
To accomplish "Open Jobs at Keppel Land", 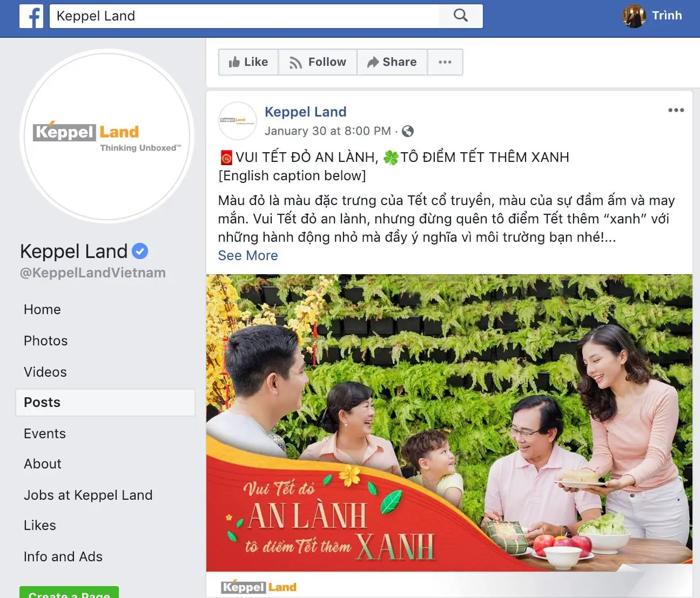I will pyautogui.click(x=88, y=495).
